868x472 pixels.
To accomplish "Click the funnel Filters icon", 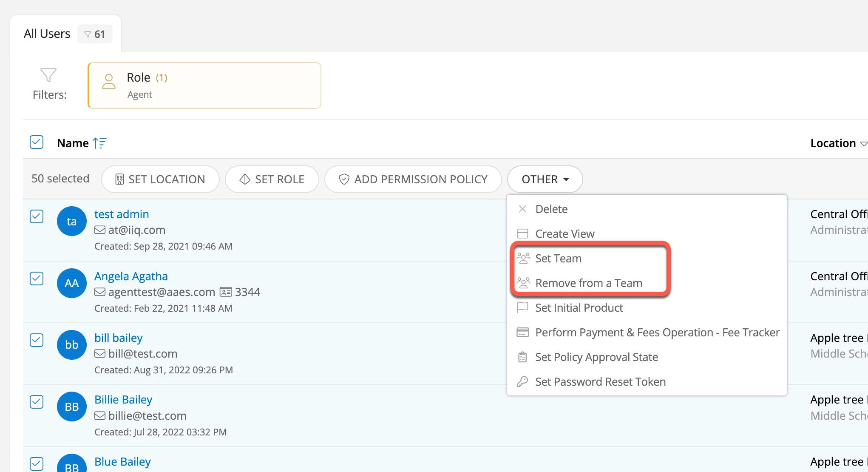I will click(x=48, y=75).
